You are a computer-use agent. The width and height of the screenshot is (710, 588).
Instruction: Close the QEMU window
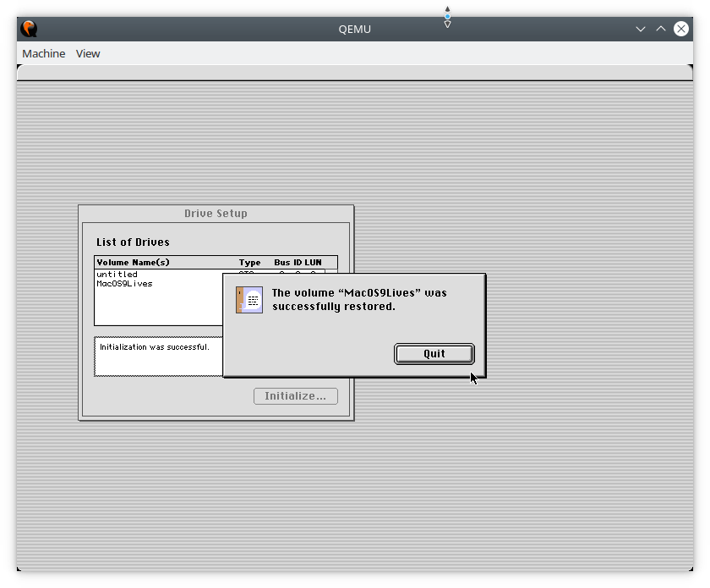tap(681, 28)
